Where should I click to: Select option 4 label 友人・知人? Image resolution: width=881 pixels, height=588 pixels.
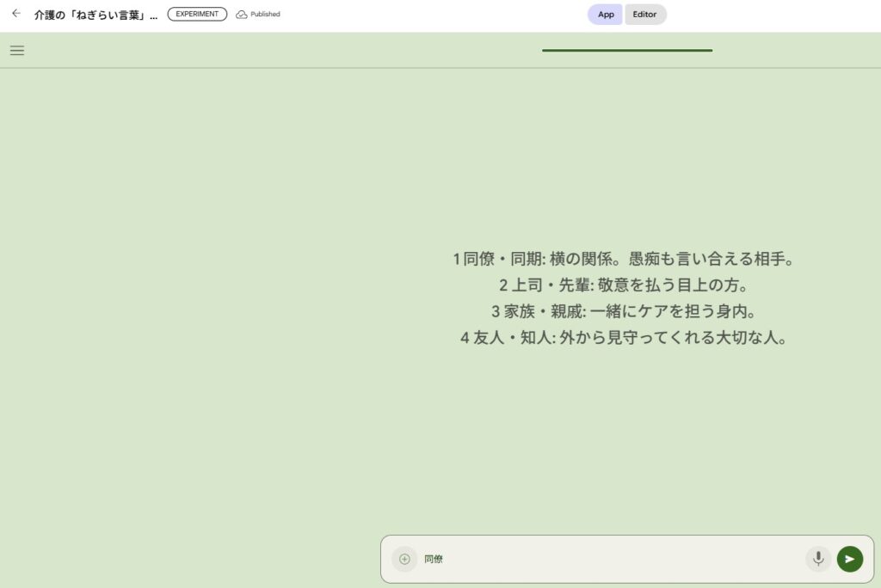[x=512, y=338]
